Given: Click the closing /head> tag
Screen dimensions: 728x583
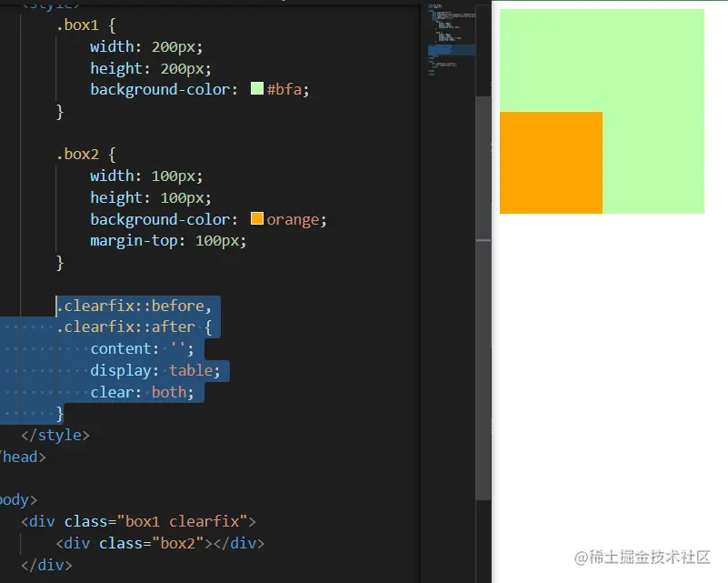Looking at the screenshot, I should [x=24, y=457].
